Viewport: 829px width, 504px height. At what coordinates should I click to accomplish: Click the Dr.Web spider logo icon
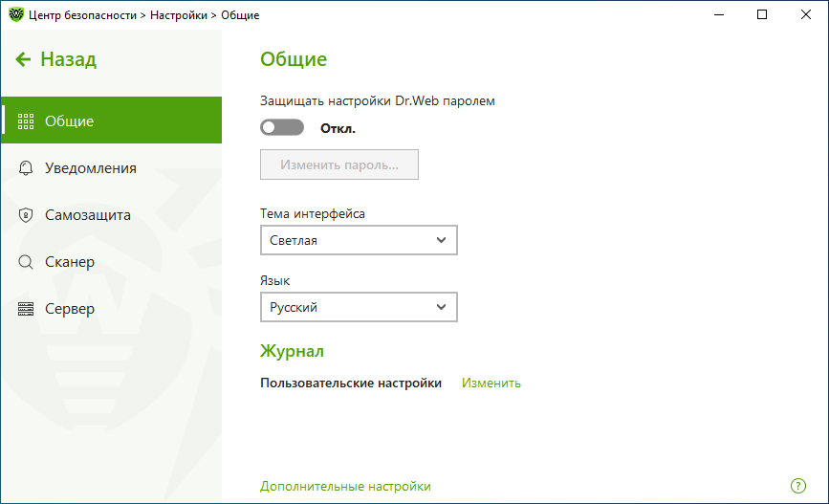[x=16, y=14]
